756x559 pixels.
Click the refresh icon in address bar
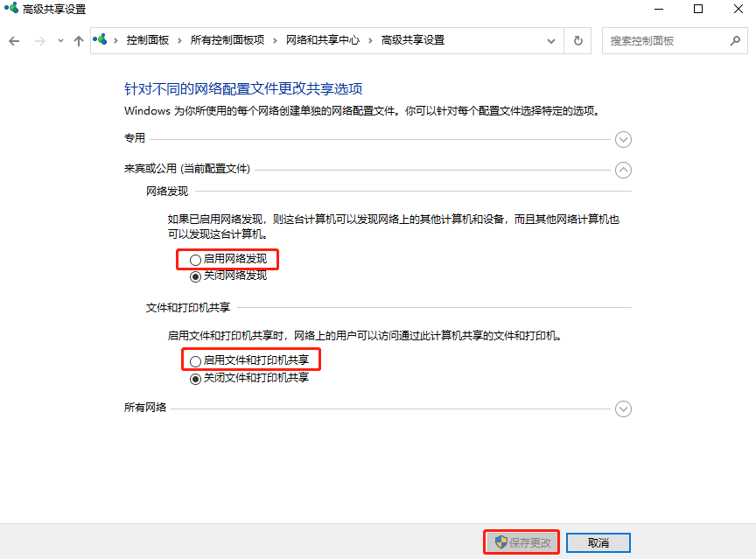[577, 40]
